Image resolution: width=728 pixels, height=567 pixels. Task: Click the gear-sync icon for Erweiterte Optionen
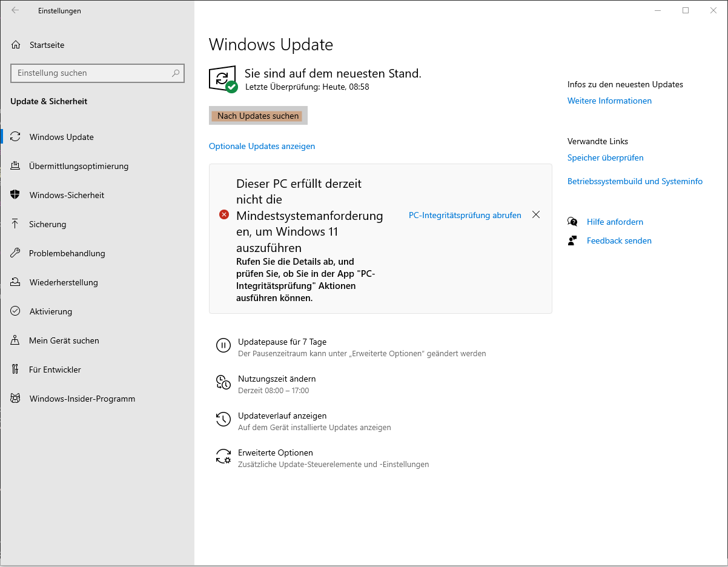223,456
